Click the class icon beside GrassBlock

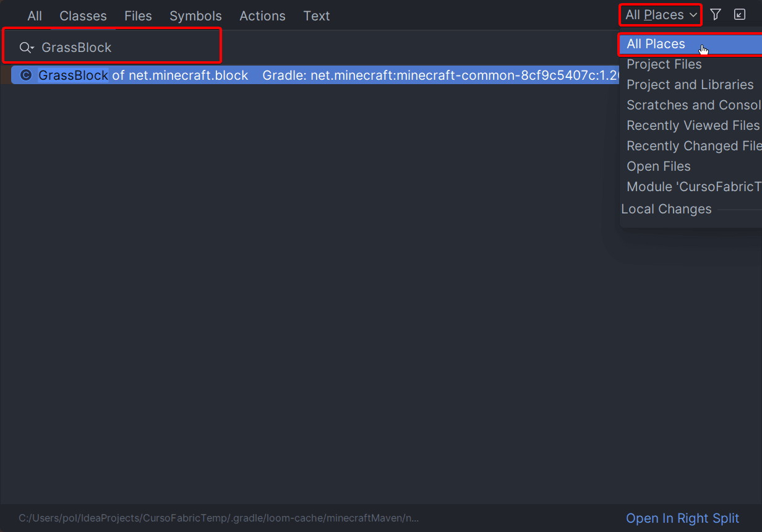point(26,75)
